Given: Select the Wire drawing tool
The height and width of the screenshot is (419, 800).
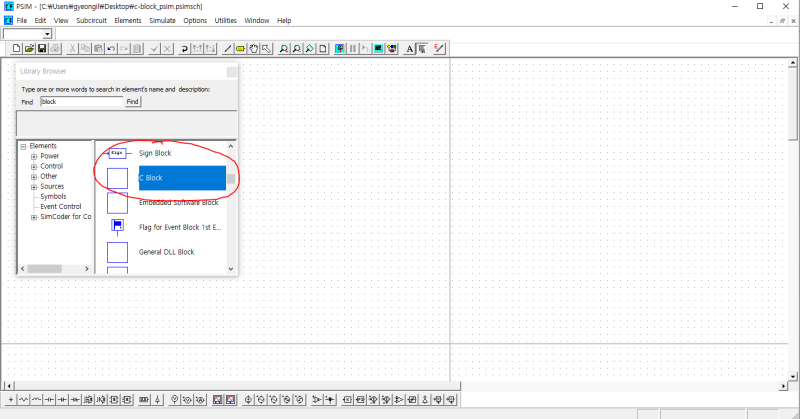Looking at the screenshot, I should tap(228, 49).
